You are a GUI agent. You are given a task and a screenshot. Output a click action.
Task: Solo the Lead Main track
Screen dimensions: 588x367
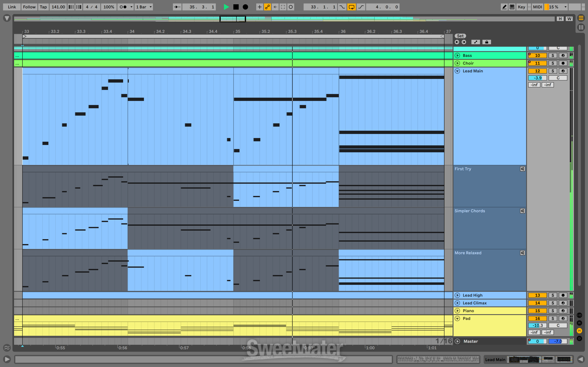[x=553, y=71]
